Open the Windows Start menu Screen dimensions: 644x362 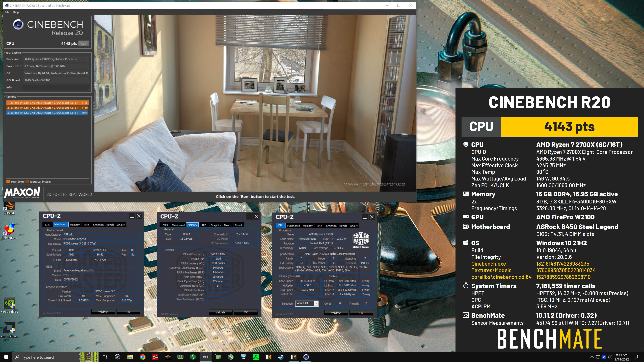click(x=6, y=357)
